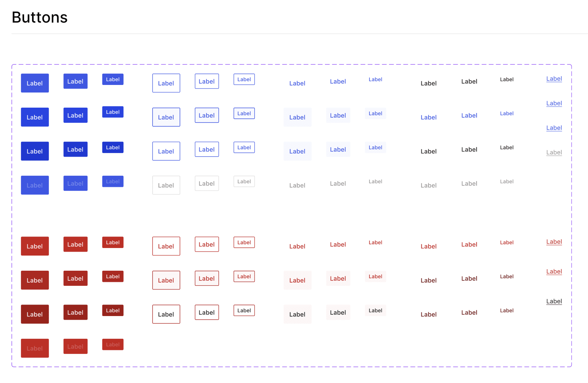This screenshot has height=383, width=588.
Task: Click the light blue disabled-style Label button
Action: point(35,185)
